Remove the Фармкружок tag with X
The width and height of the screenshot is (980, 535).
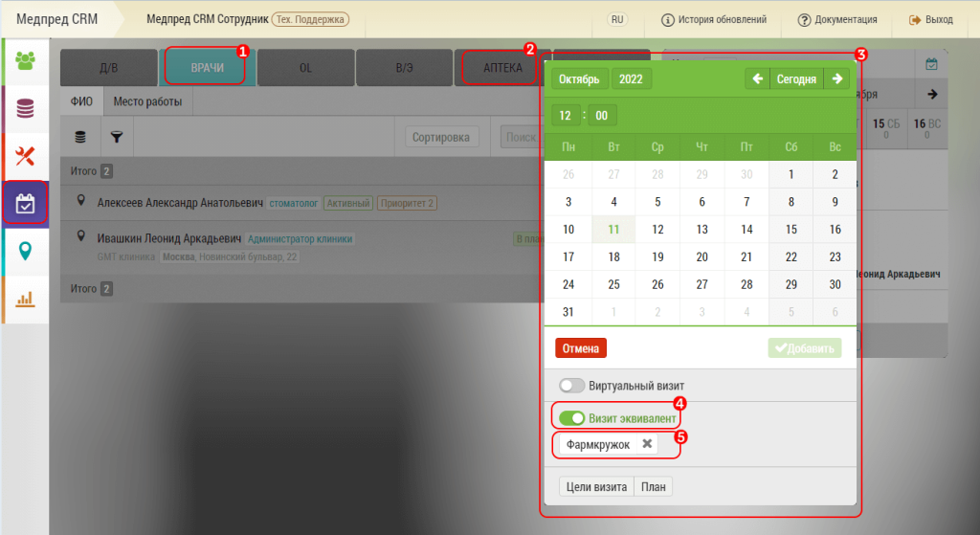(x=647, y=444)
